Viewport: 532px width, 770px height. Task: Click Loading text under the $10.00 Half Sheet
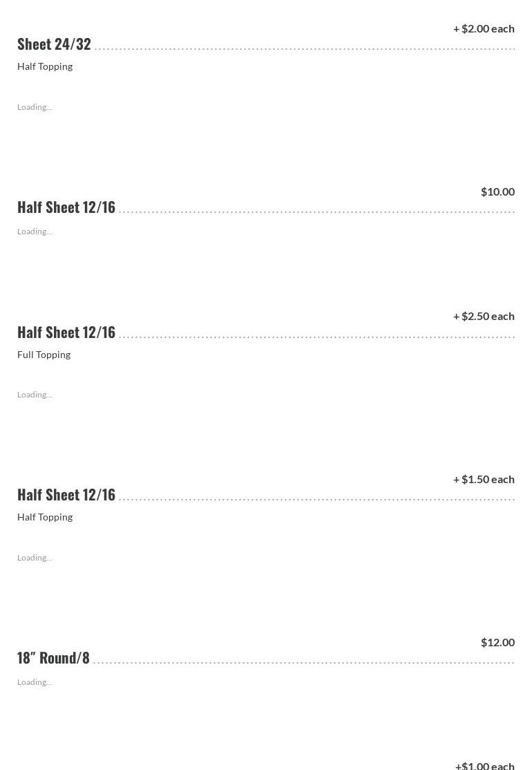pyautogui.click(x=35, y=232)
